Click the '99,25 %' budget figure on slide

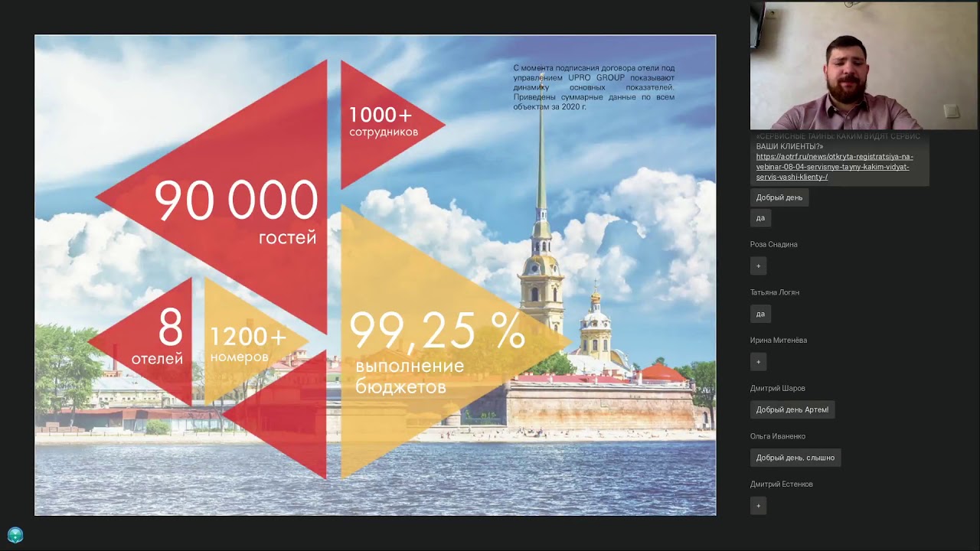(x=437, y=331)
